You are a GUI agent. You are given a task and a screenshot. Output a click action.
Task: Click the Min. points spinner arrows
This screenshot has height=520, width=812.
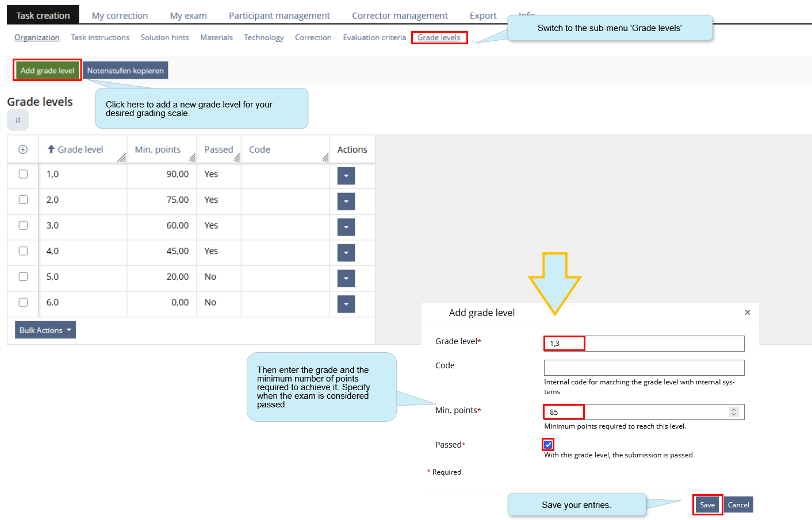coord(733,412)
